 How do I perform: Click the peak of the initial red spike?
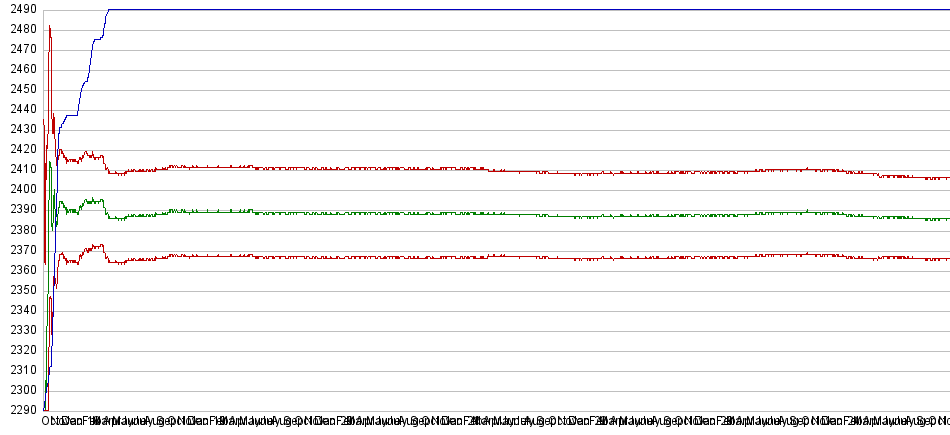tap(49, 27)
